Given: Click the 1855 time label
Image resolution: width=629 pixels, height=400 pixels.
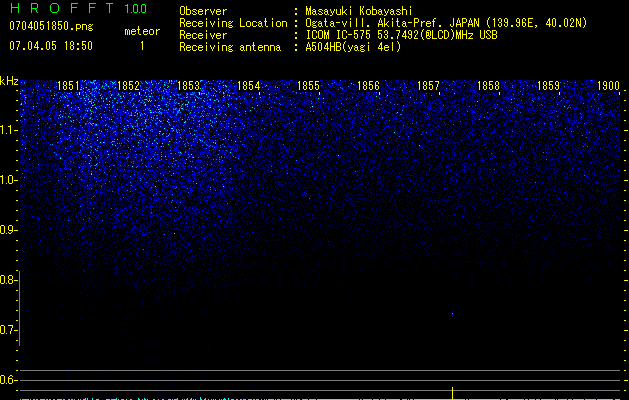Looking at the screenshot, I should click(308, 86).
